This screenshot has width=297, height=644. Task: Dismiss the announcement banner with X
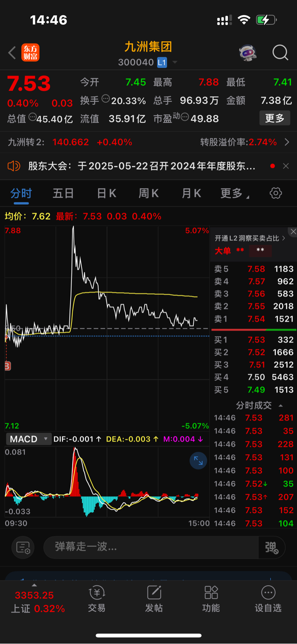[x=286, y=166]
